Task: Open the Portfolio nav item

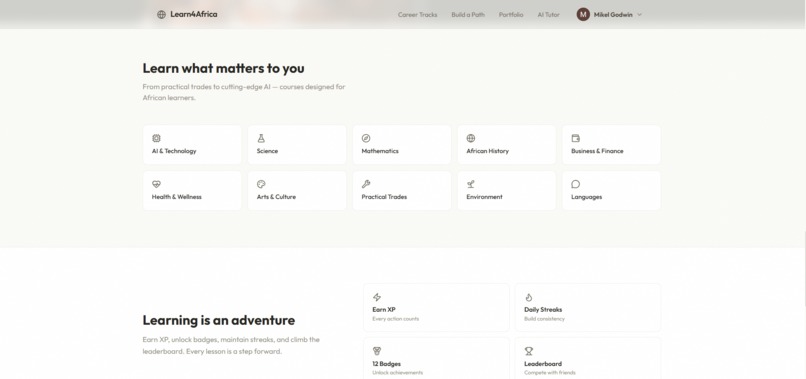Action: [x=511, y=14]
